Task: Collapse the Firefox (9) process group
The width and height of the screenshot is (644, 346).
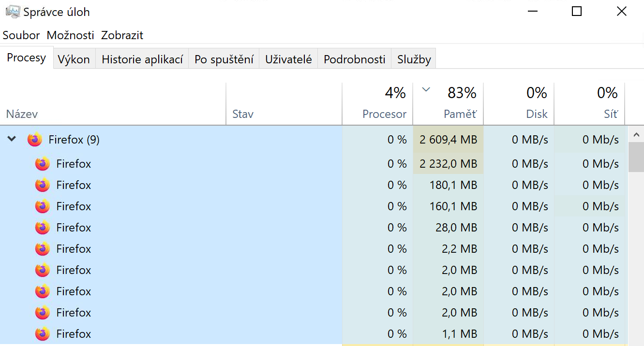Action: [x=12, y=139]
